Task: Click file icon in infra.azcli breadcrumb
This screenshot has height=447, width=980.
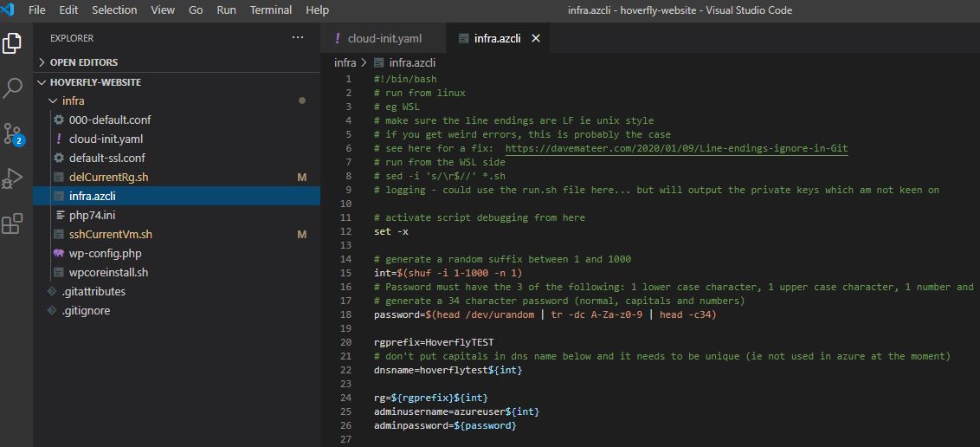Action: click(x=378, y=62)
